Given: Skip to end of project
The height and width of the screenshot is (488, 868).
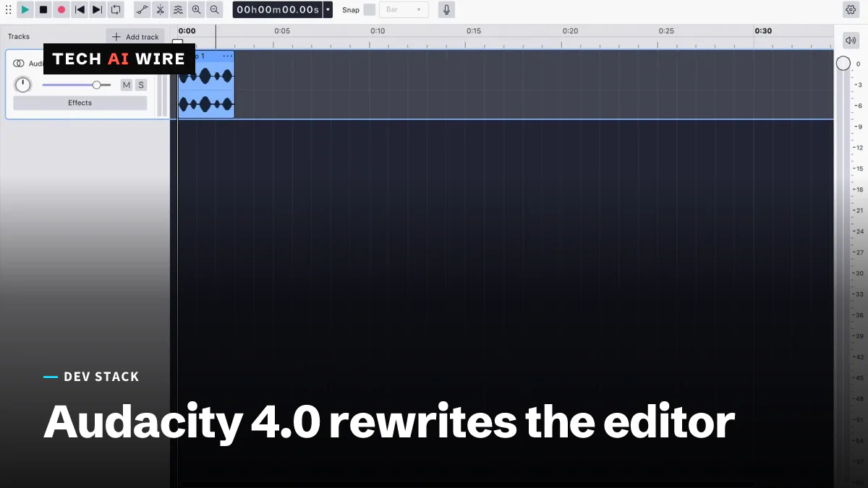Looking at the screenshot, I should coord(98,9).
